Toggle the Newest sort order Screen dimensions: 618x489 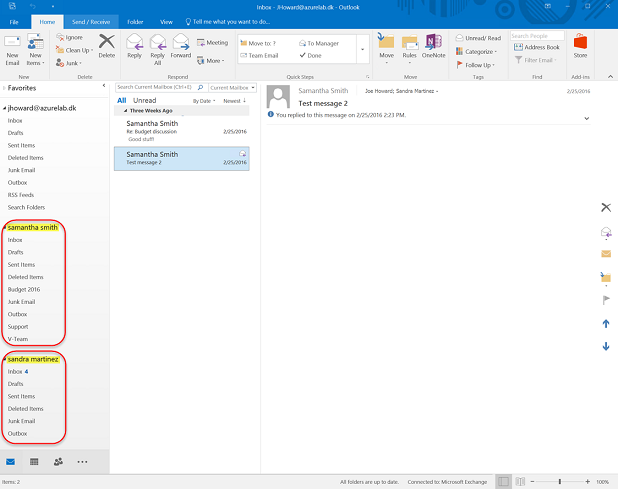[235, 101]
